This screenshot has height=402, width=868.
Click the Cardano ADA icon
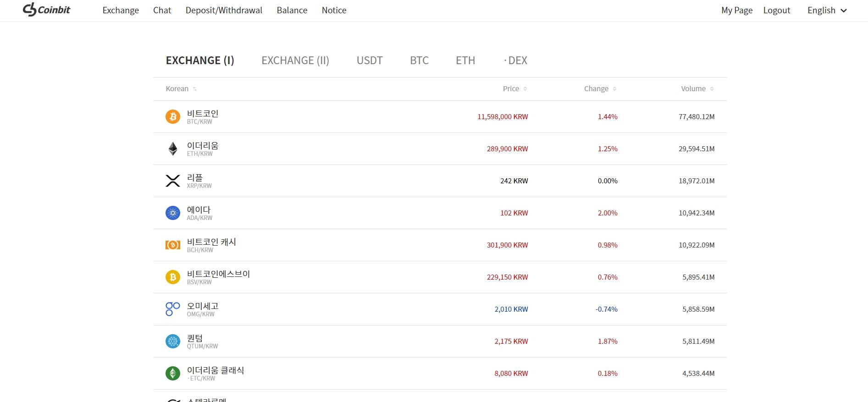pos(173,213)
